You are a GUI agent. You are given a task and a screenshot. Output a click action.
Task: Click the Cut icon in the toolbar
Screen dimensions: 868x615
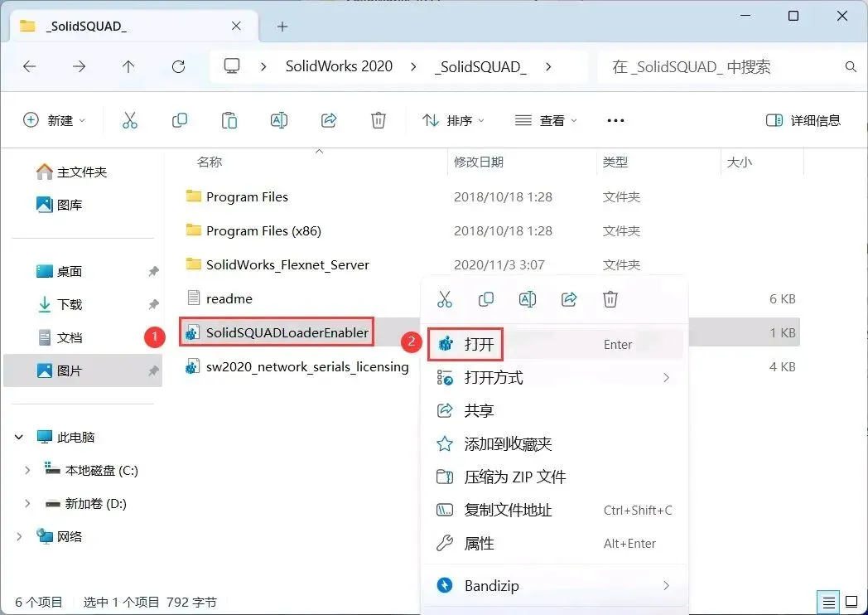(x=130, y=120)
